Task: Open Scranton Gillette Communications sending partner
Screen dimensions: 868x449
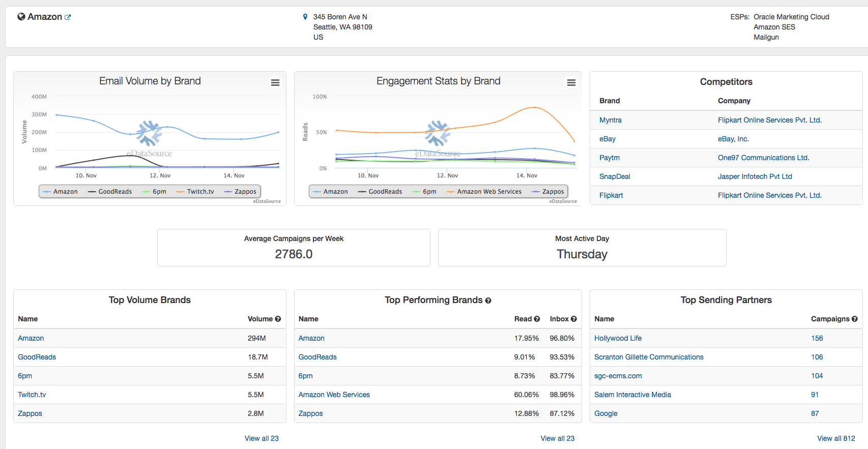Action: coord(649,357)
